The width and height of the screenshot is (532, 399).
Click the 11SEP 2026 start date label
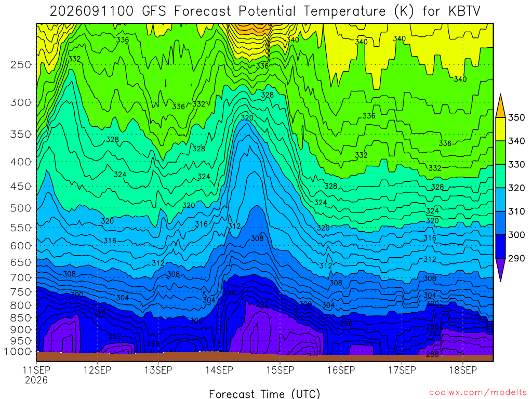(36, 375)
